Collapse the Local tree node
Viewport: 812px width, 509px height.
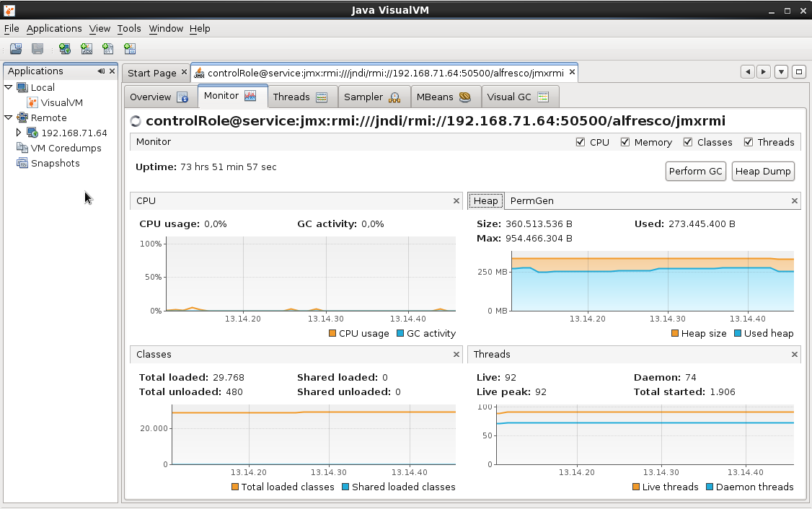click(x=8, y=87)
